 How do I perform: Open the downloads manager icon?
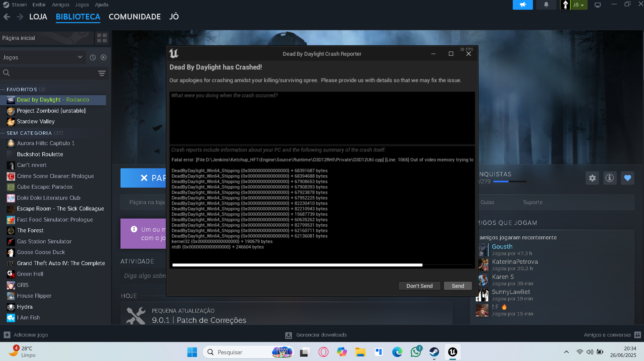pyautogui.click(x=288, y=335)
